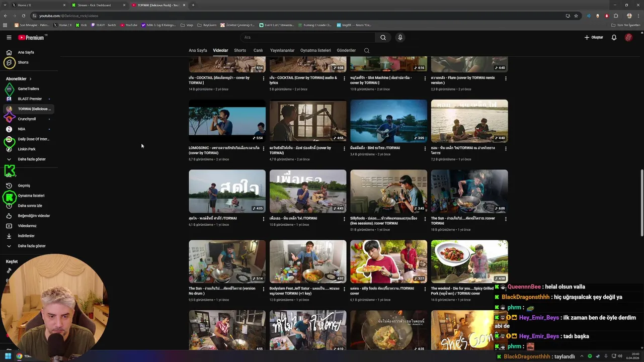Screen dimensions: 644x362
Task: Open browser extensions puzzle icon
Action: [616, 16]
